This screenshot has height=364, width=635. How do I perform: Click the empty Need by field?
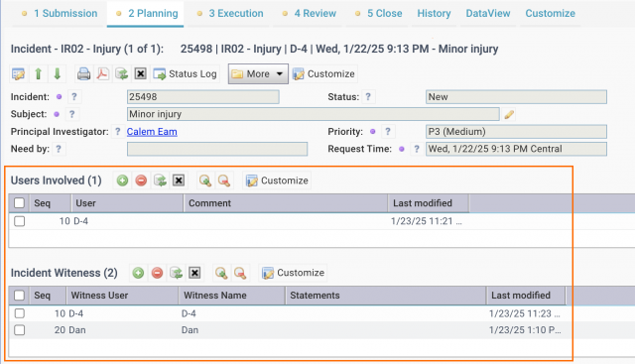click(x=217, y=149)
